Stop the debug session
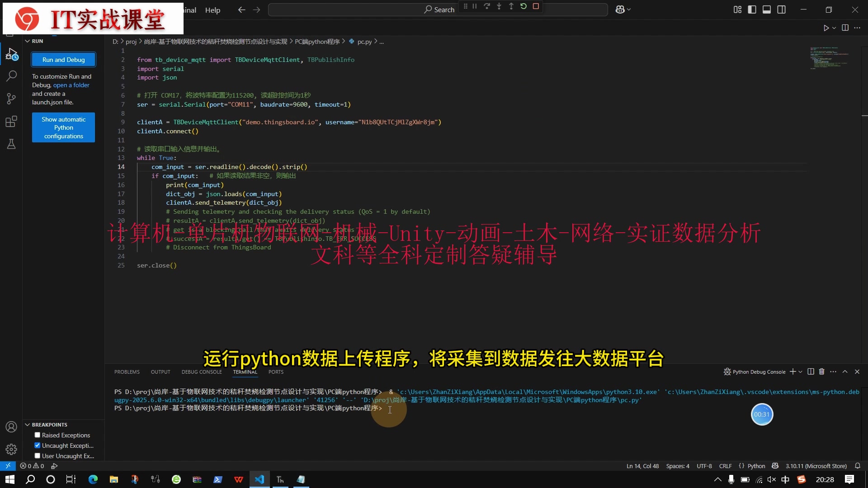 [536, 6]
